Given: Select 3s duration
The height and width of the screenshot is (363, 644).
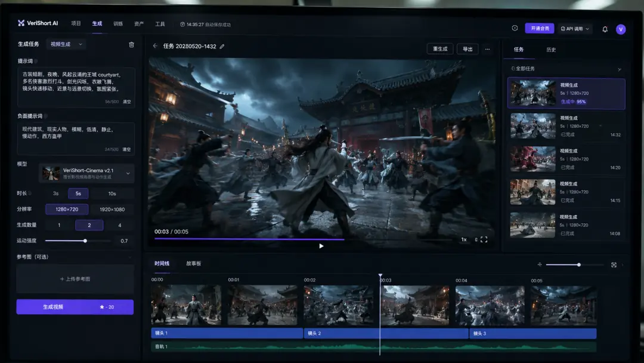Looking at the screenshot, I should tap(56, 193).
